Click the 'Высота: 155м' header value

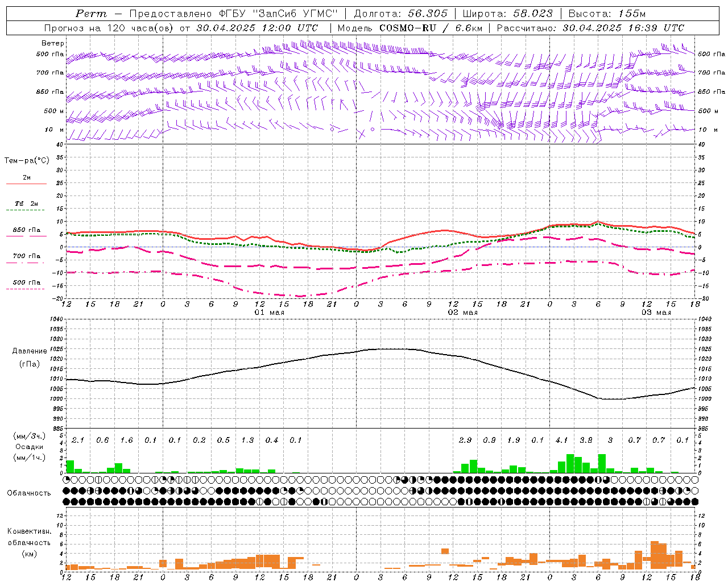tap(607, 14)
